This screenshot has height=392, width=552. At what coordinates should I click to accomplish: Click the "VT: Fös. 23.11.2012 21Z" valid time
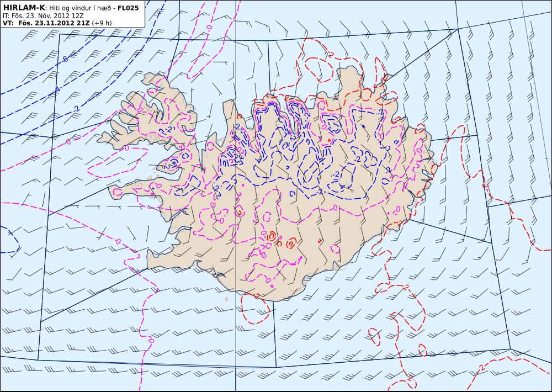46,23
